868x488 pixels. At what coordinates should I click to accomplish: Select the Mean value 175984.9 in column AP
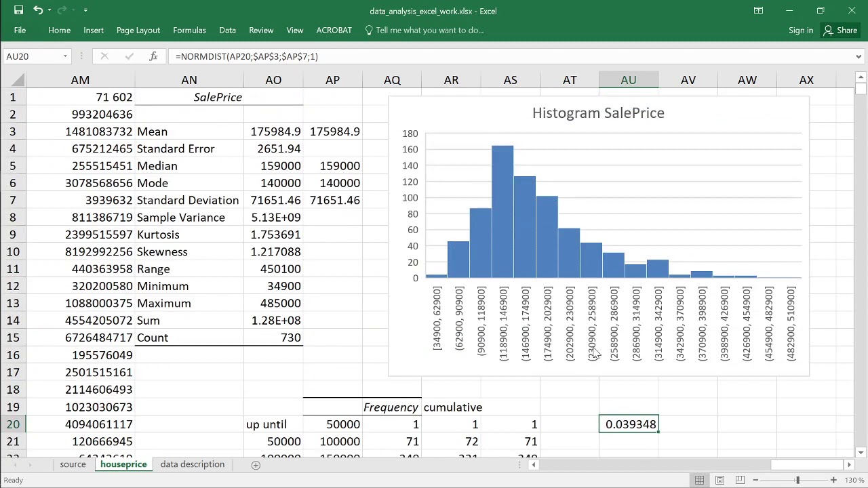[332, 131]
